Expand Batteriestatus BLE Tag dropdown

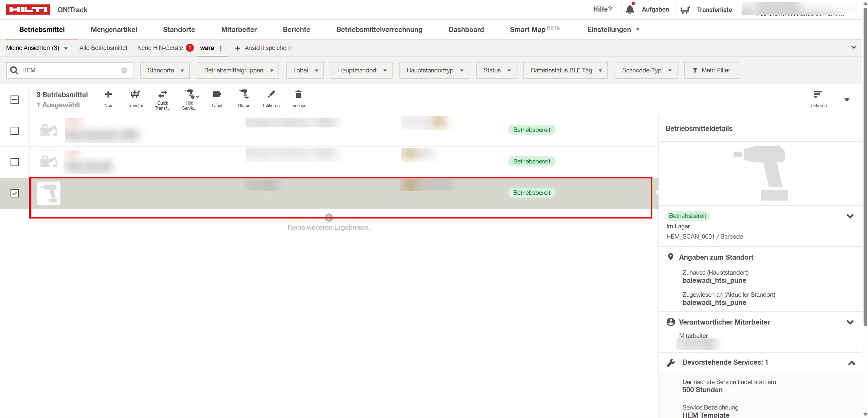pos(565,70)
